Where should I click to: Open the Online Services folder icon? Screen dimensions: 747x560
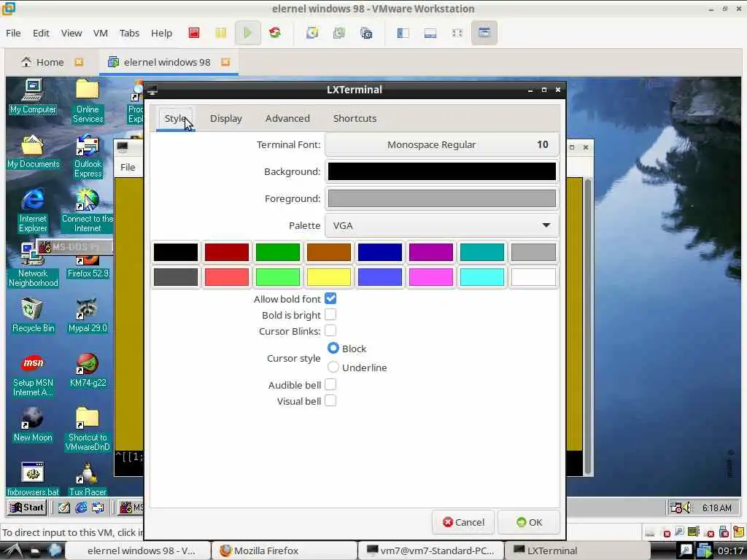pyautogui.click(x=88, y=101)
